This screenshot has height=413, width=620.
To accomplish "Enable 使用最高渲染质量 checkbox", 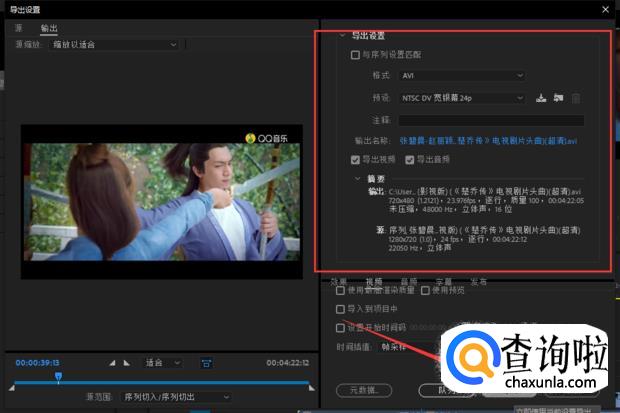I will [x=340, y=291].
